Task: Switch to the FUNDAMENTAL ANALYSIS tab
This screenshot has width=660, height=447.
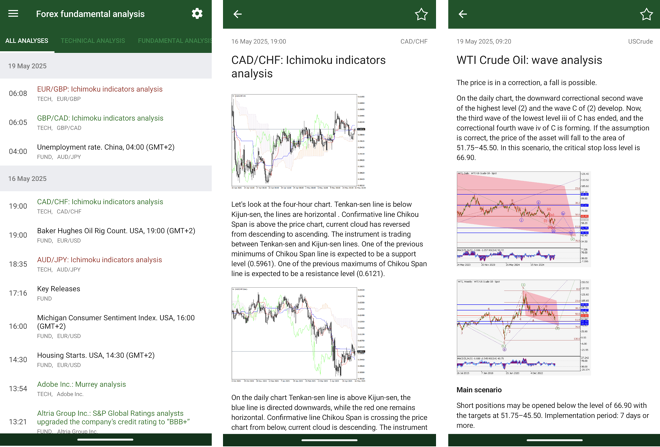Action: [x=174, y=41]
